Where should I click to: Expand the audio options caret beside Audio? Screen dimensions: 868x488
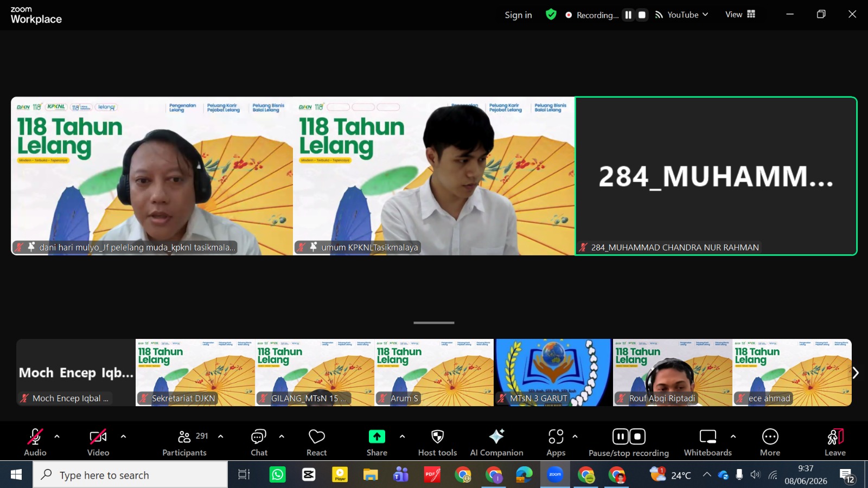pos(57,436)
